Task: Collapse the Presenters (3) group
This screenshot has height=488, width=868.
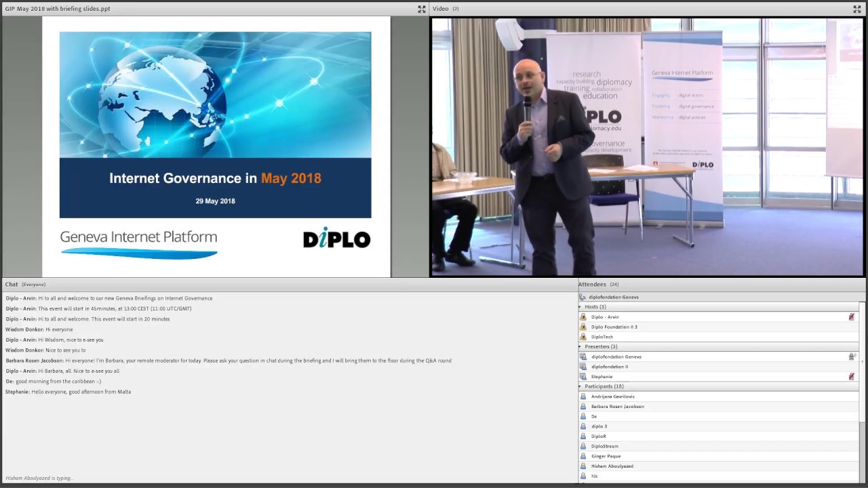Action: (x=580, y=346)
